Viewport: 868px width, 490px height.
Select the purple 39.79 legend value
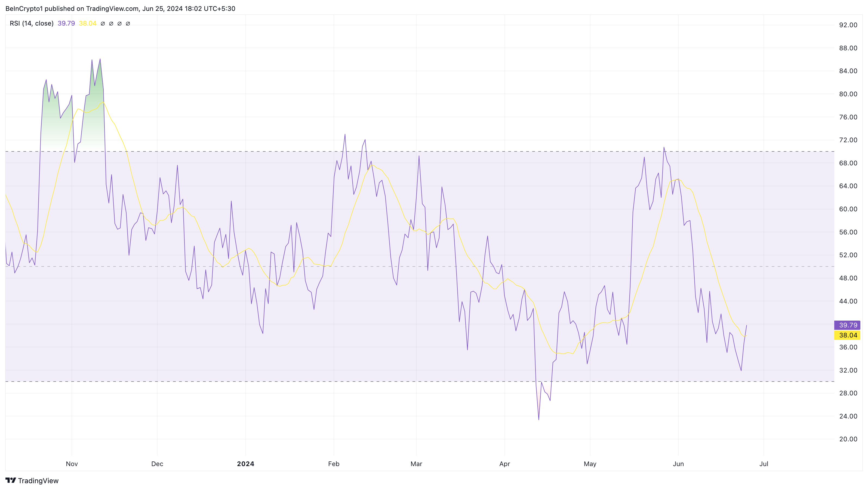(x=66, y=23)
